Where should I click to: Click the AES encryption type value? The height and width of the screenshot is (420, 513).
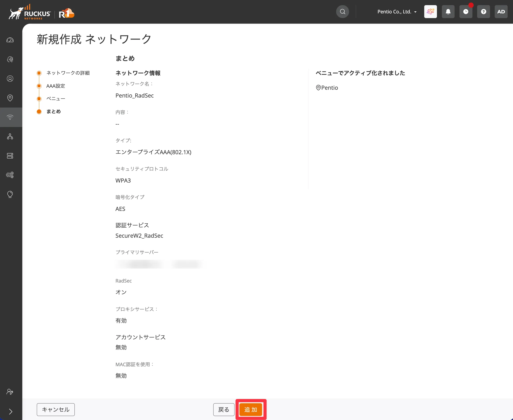(x=120, y=209)
